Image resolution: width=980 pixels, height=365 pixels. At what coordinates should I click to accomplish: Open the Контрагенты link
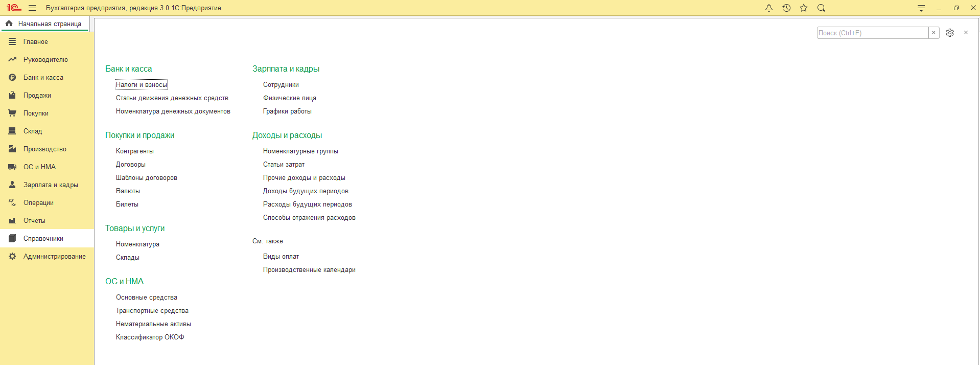click(134, 151)
